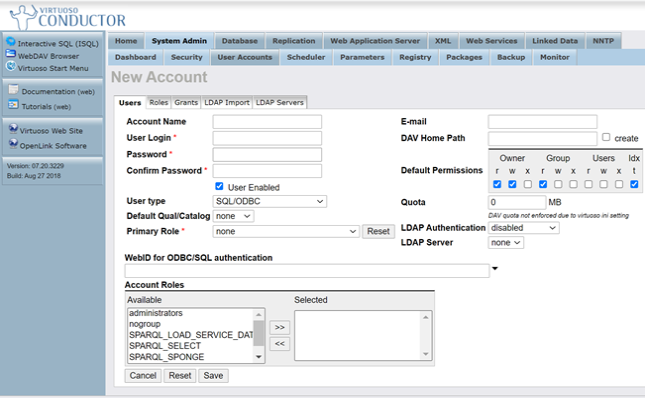Image resolution: width=645 pixels, height=398 pixels.
Task: Toggle Group read permission checkbox
Action: tap(543, 184)
